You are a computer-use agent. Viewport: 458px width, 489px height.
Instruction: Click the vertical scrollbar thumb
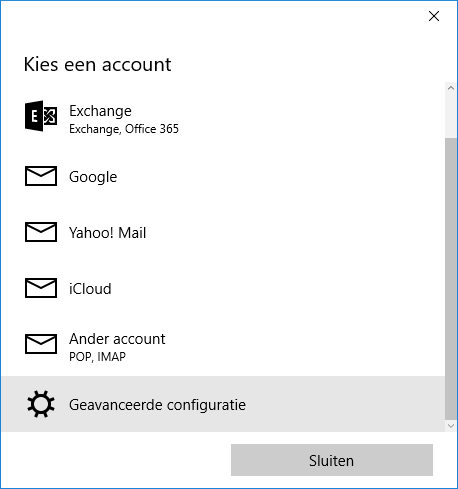(451, 278)
